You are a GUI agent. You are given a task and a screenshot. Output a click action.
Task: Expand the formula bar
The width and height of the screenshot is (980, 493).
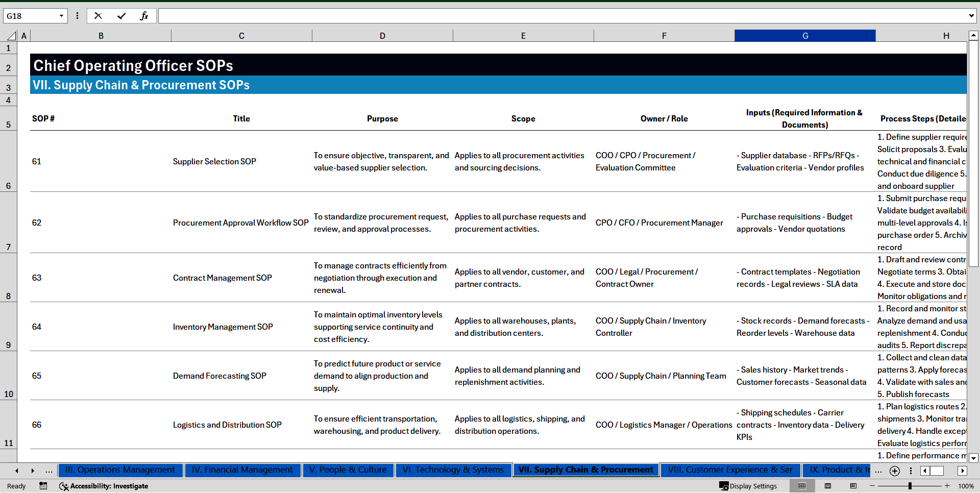[x=971, y=16]
